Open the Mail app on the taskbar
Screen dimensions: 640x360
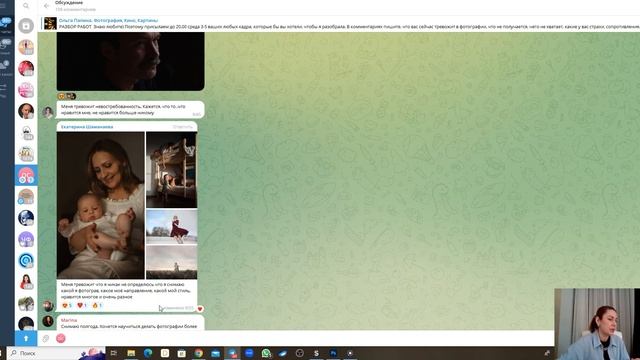point(215,353)
